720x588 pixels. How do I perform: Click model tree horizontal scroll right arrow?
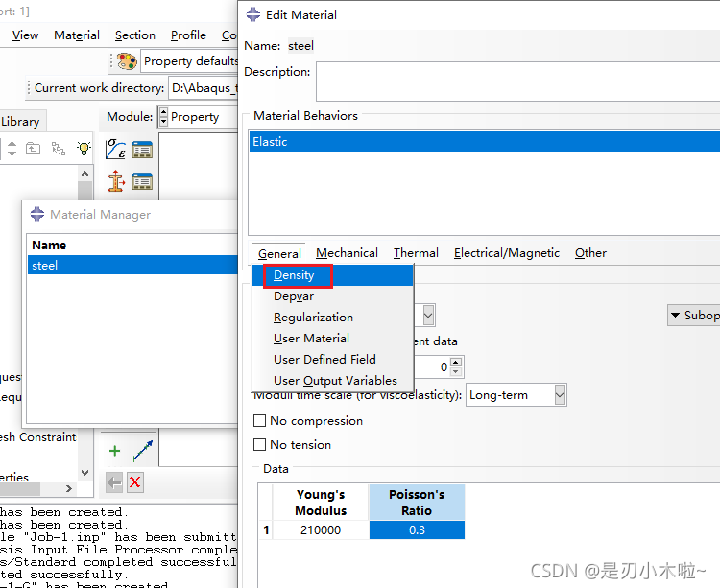pos(69,488)
